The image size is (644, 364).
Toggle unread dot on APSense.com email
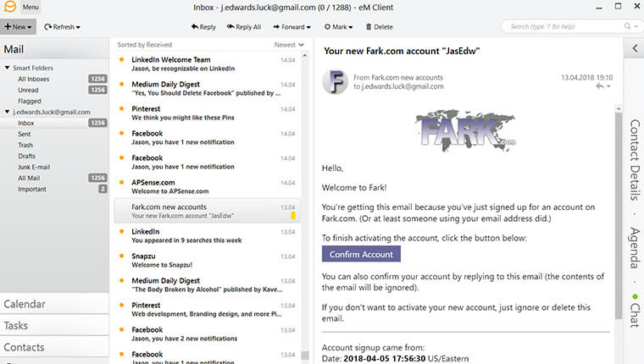tap(121, 182)
